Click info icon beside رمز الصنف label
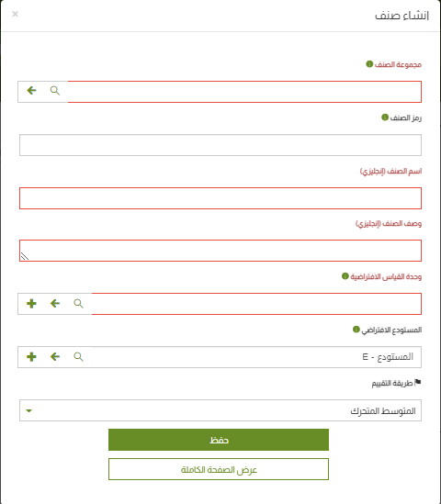Image resolution: width=441 pixels, height=504 pixels. [x=385, y=118]
